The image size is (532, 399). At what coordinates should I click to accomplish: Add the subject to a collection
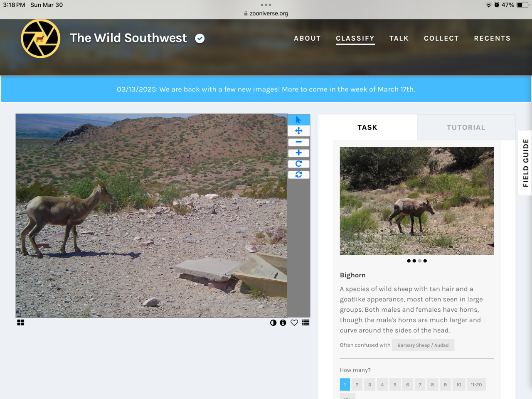click(305, 323)
